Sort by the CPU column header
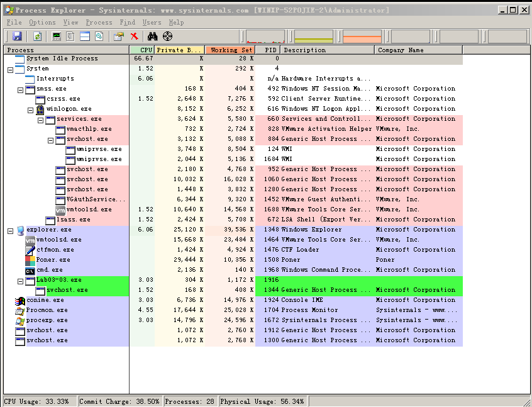 click(142, 50)
